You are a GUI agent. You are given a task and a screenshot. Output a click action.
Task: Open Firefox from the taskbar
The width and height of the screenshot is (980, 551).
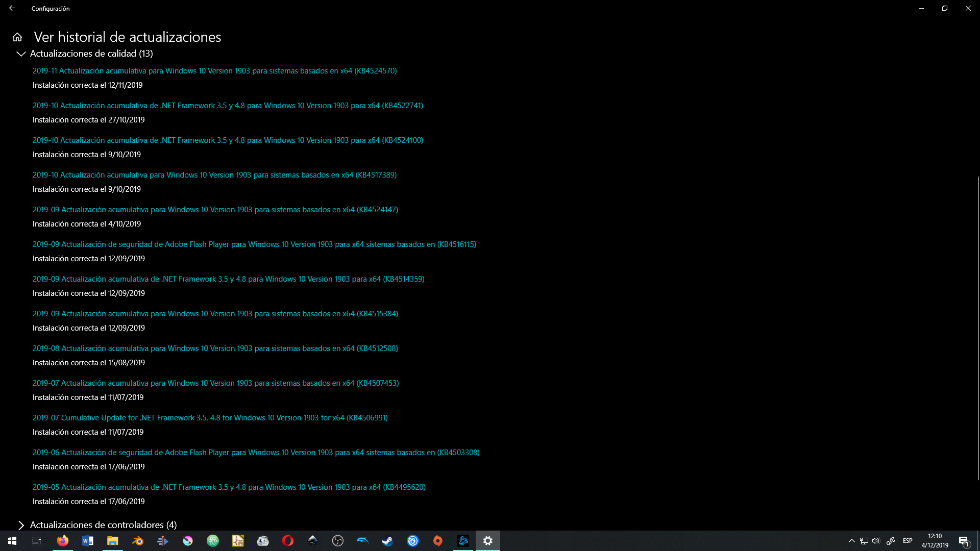[62, 541]
